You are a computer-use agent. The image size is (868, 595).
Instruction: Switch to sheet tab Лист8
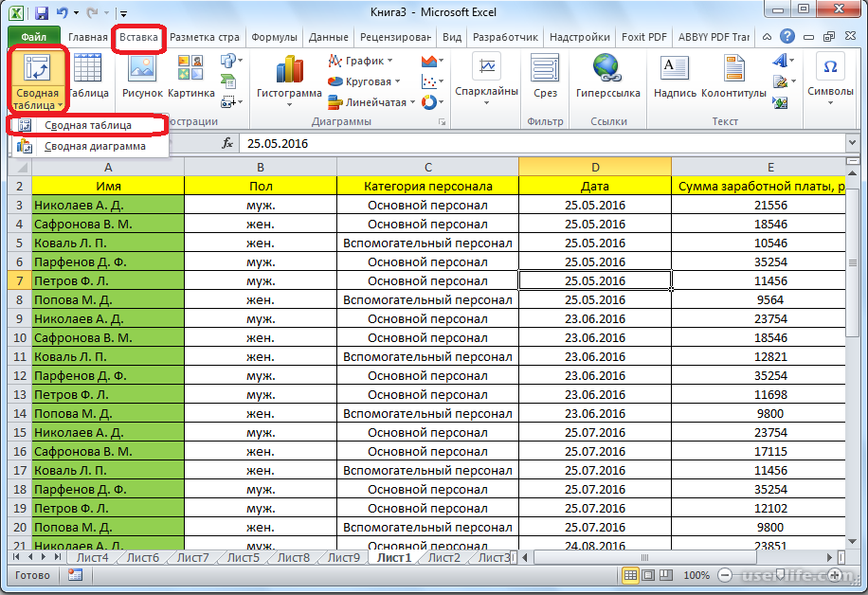294,557
